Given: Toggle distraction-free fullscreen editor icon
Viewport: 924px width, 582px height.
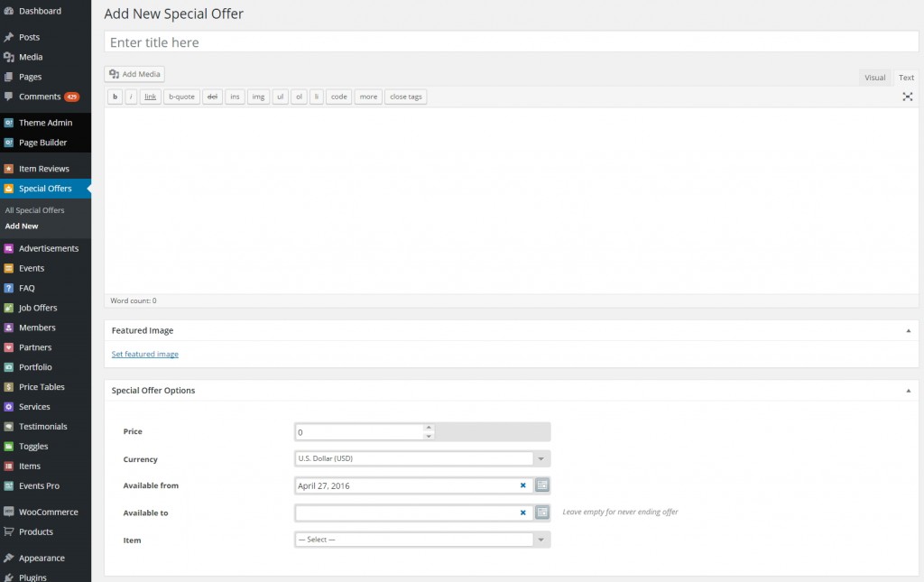Looking at the screenshot, I should pos(908,97).
